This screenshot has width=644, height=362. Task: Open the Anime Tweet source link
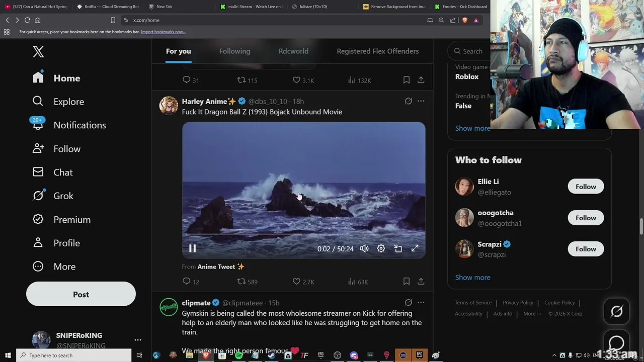(x=221, y=266)
